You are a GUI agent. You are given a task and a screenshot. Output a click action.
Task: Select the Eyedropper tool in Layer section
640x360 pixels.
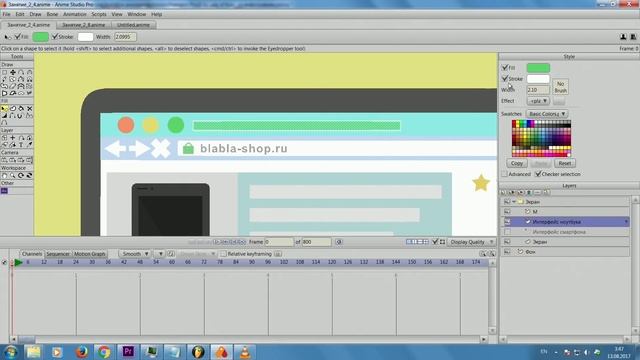pos(29,145)
